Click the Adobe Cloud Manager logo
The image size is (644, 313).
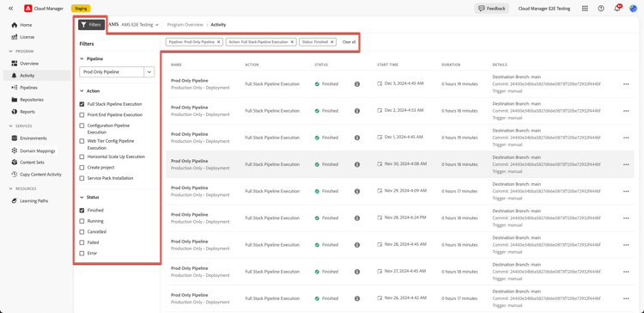coord(28,9)
